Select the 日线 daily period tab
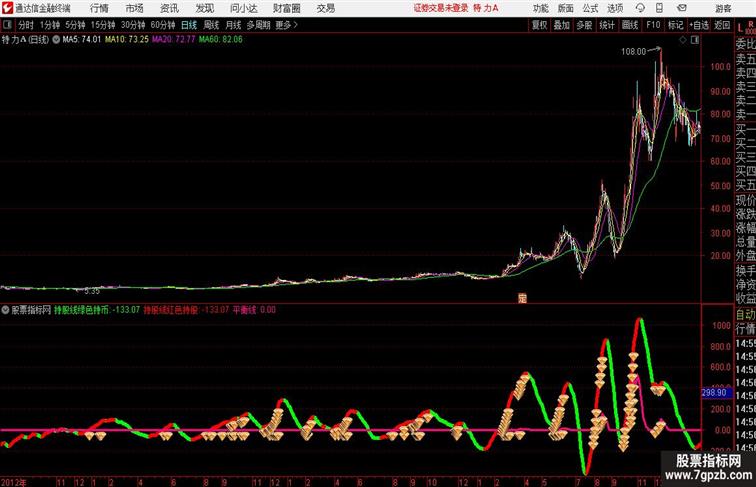Image resolution: width=756 pixels, height=487 pixels. pyautogui.click(x=189, y=25)
